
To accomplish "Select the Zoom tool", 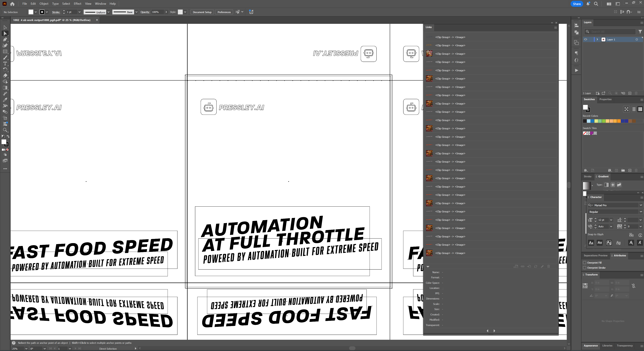I will 5,130.
